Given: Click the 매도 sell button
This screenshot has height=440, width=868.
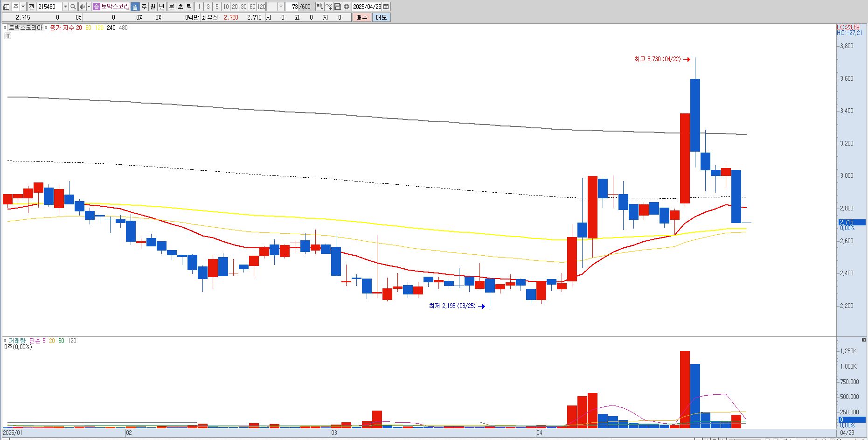Looking at the screenshot, I should tap(382, 17).
